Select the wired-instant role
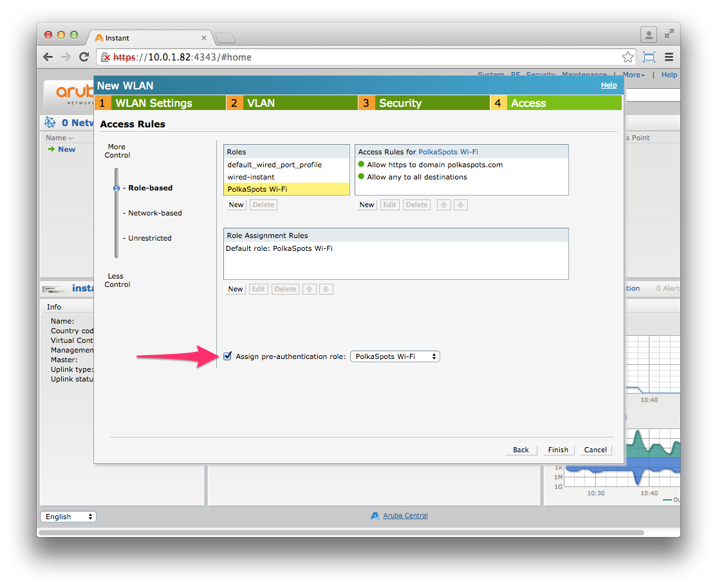 pos(286,177)
